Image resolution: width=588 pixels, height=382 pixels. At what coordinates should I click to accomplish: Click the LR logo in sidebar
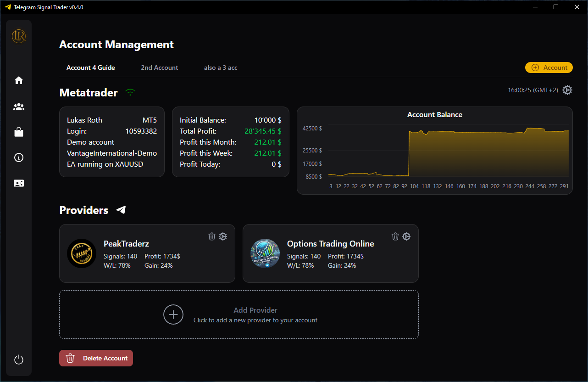click(x=19, y=36)
